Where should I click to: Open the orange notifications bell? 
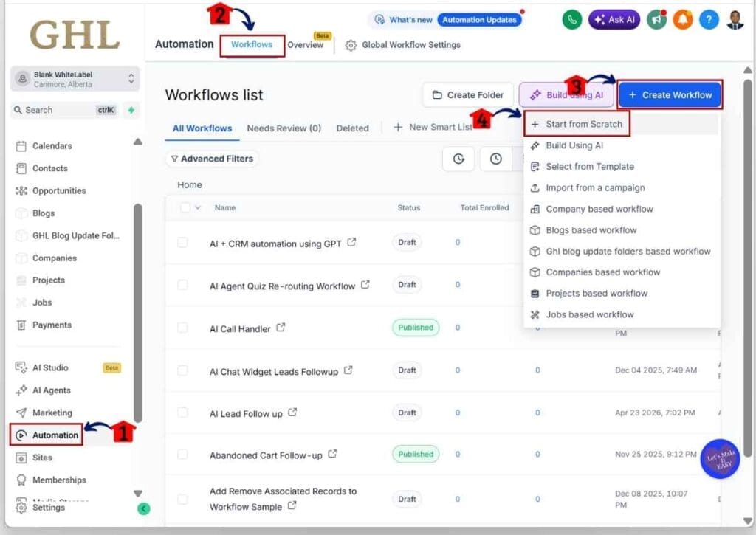click(683, 20)
